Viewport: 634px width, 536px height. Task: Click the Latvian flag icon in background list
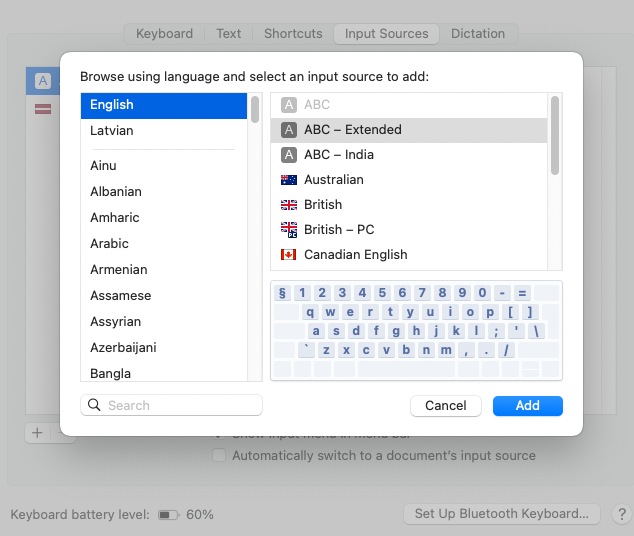point(43,109)
